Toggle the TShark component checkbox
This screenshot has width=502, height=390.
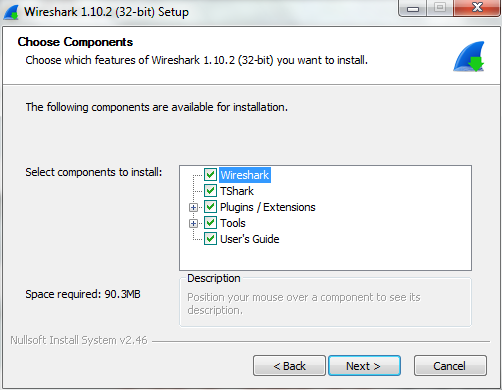click(210, 191)
